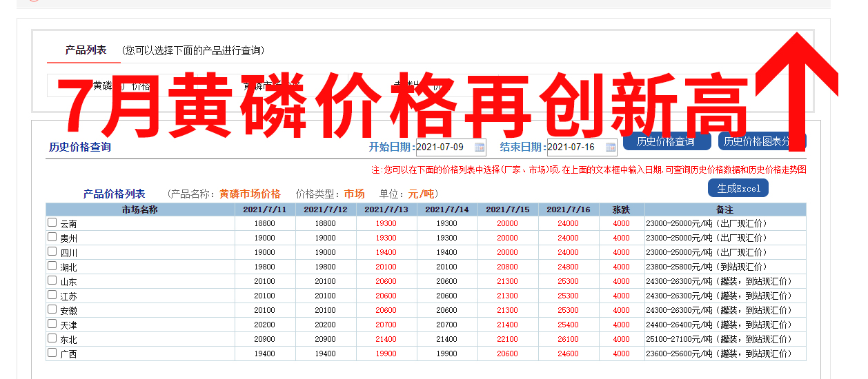
Task: Click 湖北 price 19800 for 2021/7/12
Action: point(326,267)
